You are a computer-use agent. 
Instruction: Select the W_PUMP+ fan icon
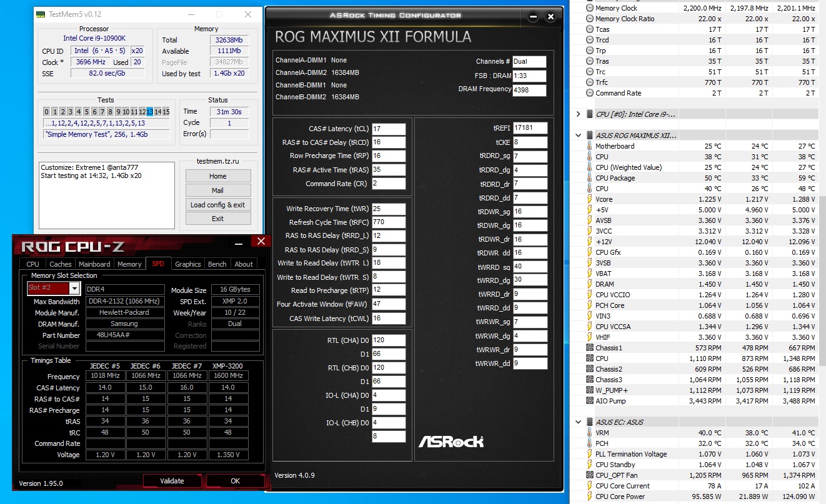coord(590,390)
